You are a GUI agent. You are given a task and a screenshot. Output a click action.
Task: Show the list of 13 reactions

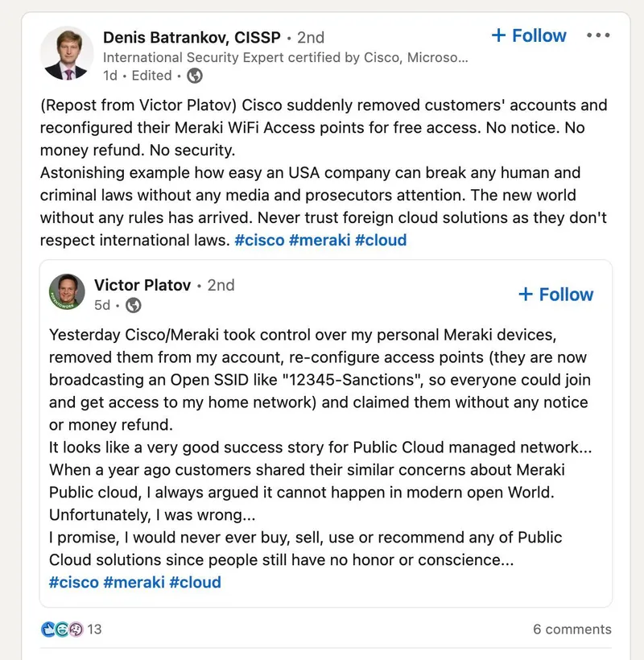(95, 629)
